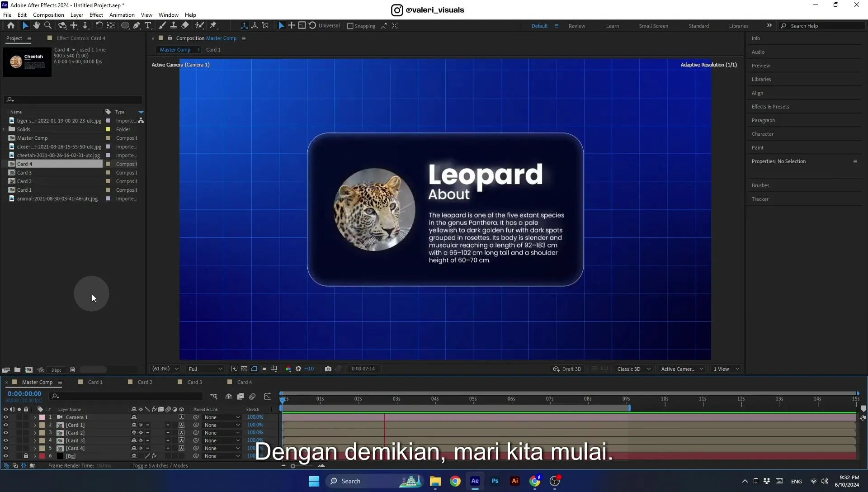Select the Clone Stamp tool
The image size is (868, 492).
pyautogui.click(x=174, y=26)
